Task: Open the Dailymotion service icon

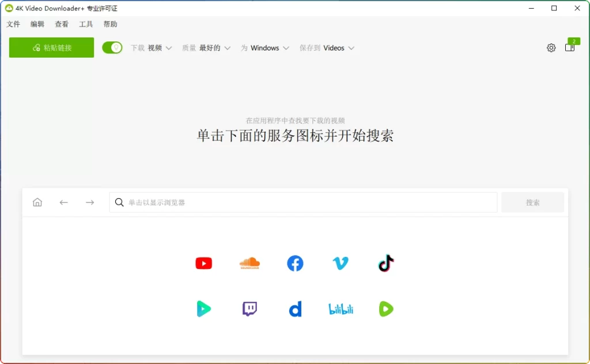Action: click(x=295, y=309)
